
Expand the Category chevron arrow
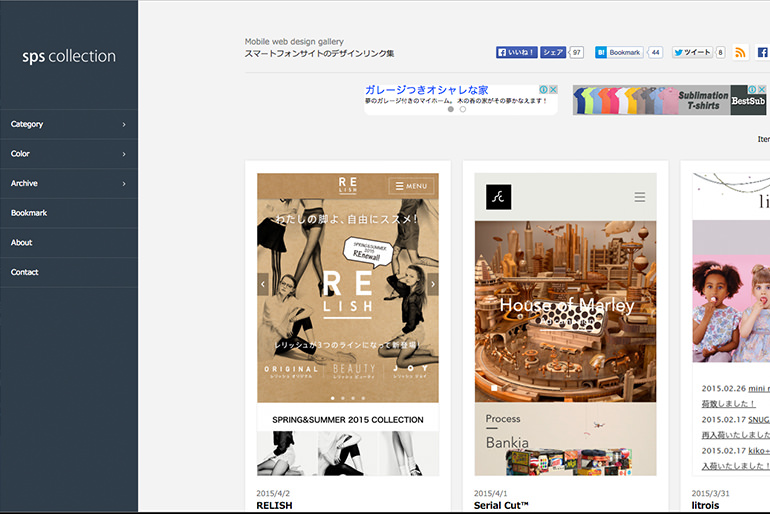tap(124, 125)
